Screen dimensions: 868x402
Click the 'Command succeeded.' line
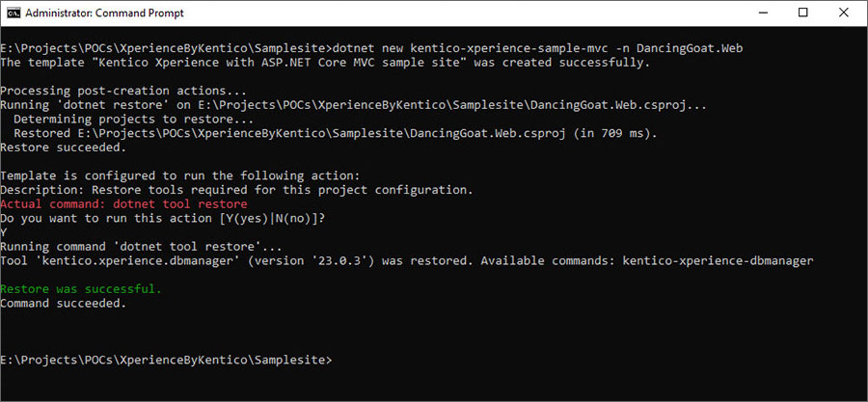pos(63,303)
